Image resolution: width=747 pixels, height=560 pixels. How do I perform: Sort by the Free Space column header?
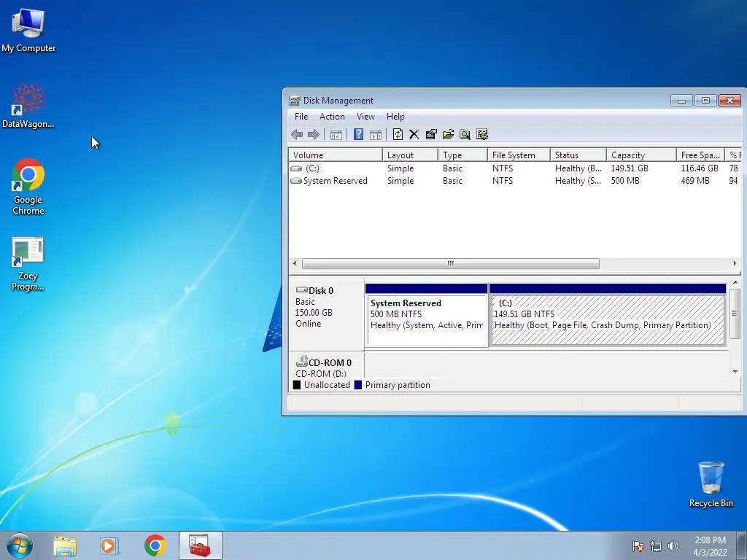700,155
